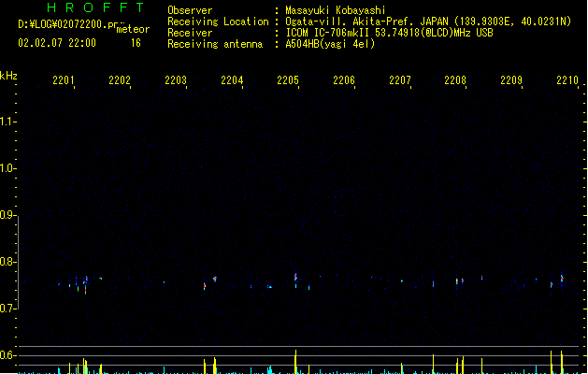Click the 2204 time axis marker

232,80
